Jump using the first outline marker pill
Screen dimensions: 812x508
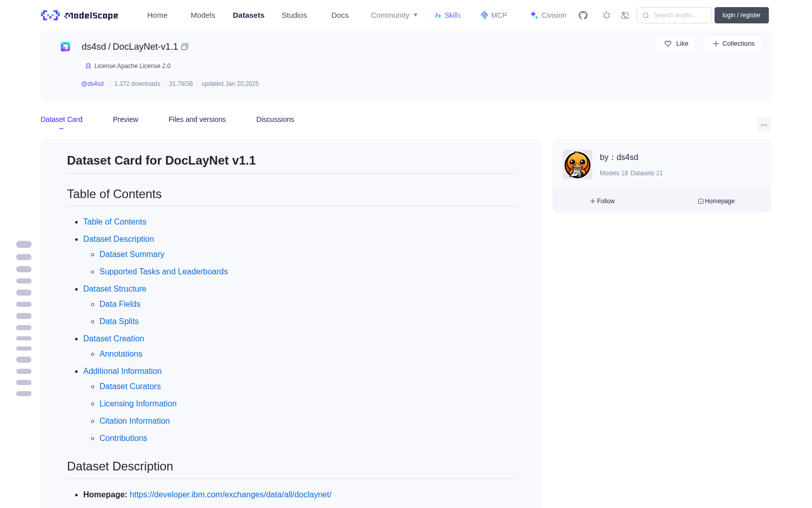point(24,244)
